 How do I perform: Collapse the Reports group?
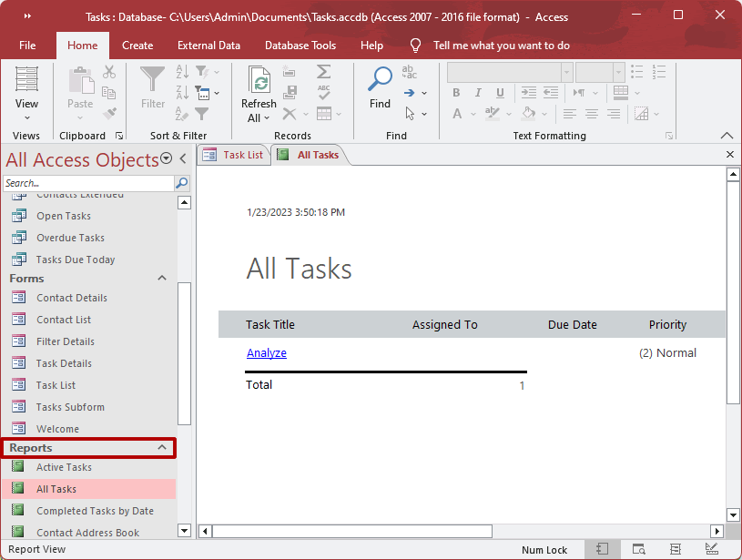point(162,448)
